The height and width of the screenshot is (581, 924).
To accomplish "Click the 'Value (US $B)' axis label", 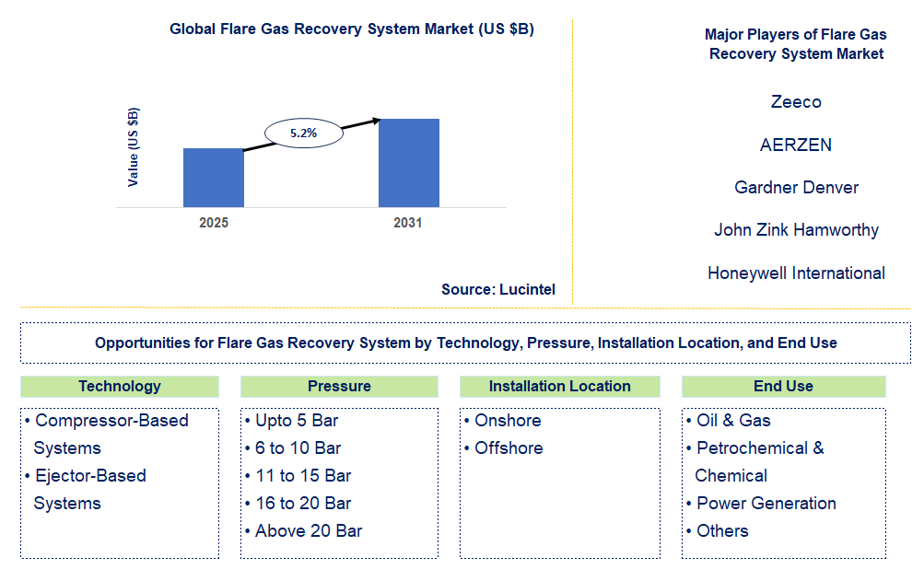I will pos(134,147).
